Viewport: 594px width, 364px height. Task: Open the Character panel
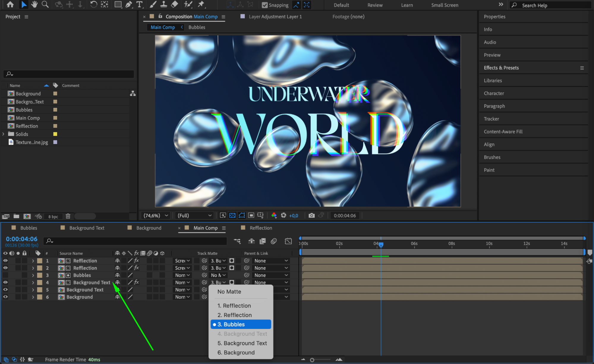494,93
